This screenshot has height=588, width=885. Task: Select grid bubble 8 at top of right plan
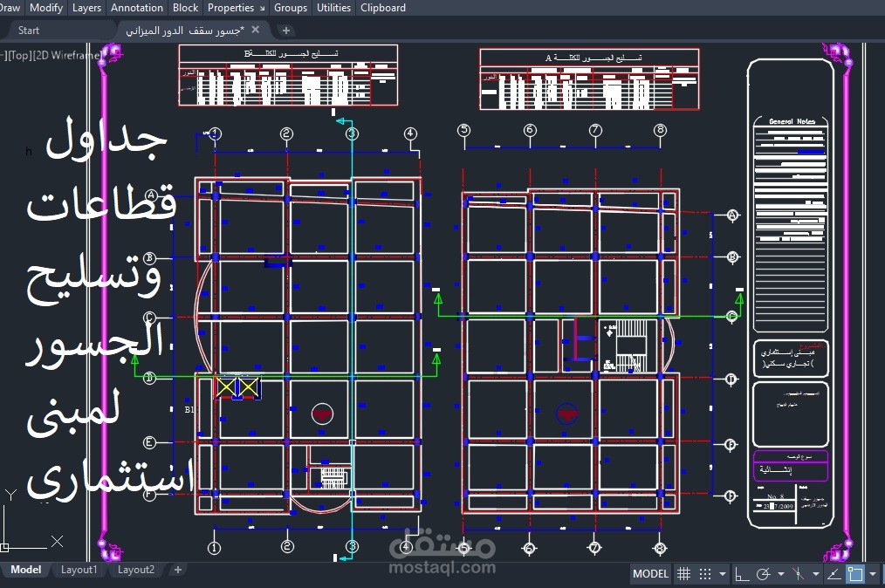[x=661, y=130]
